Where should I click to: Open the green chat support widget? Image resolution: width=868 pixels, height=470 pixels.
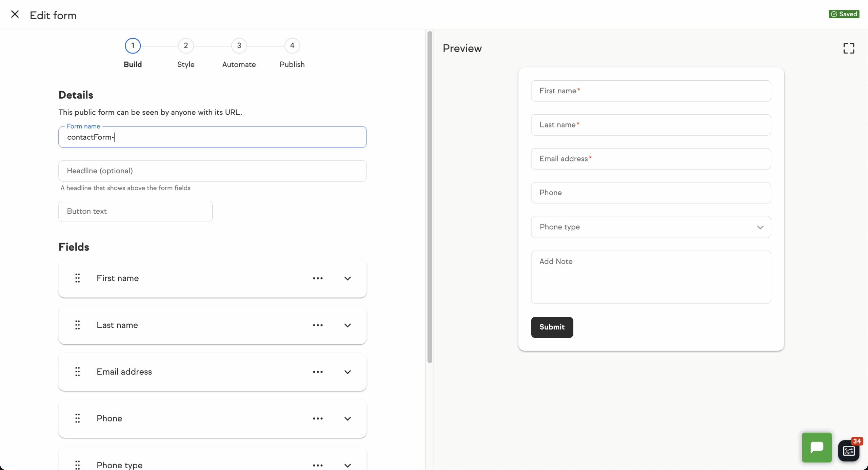817,447
